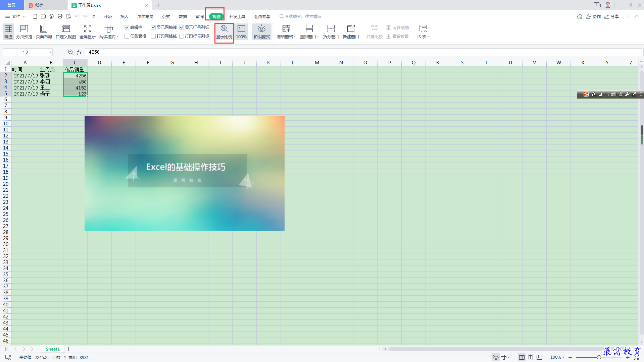Click the Excel的基础操作技巧 picture

click(x=185, y=173)
